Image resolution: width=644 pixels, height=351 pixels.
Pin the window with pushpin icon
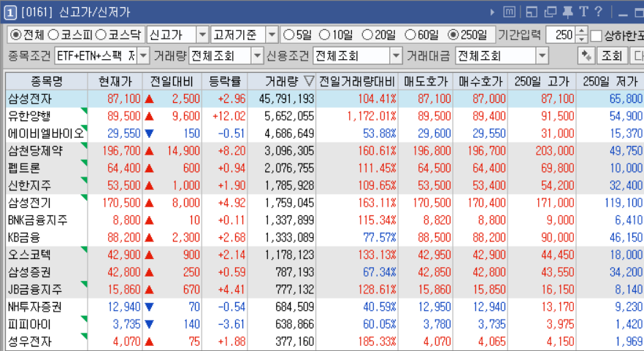[x=568, y=12]
